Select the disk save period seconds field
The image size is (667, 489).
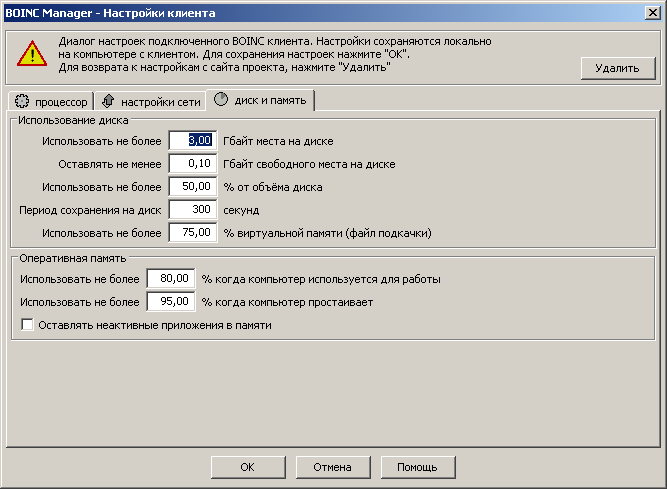pos(192,210)
